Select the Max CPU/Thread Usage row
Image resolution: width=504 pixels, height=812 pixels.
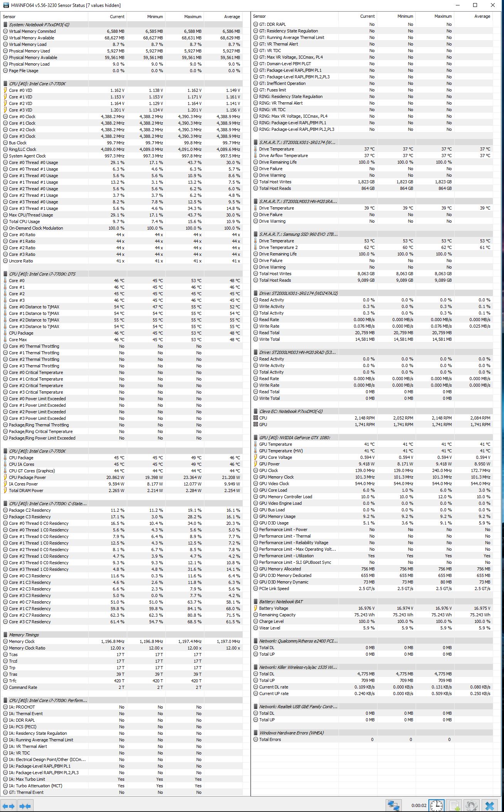[122, 215]
